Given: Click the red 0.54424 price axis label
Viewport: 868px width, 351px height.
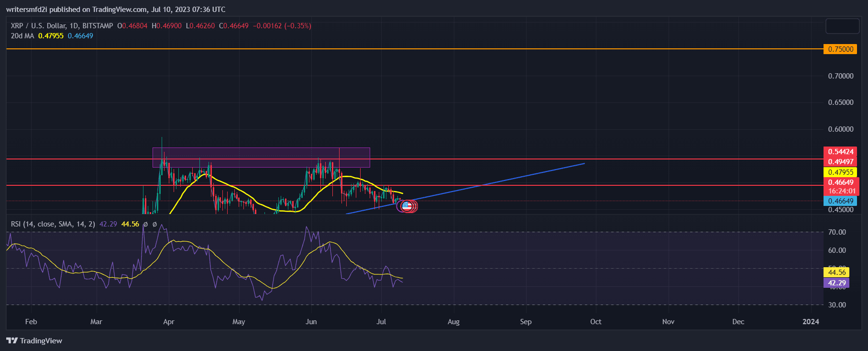Looking at the screenshot, I should tap(840, 152).
